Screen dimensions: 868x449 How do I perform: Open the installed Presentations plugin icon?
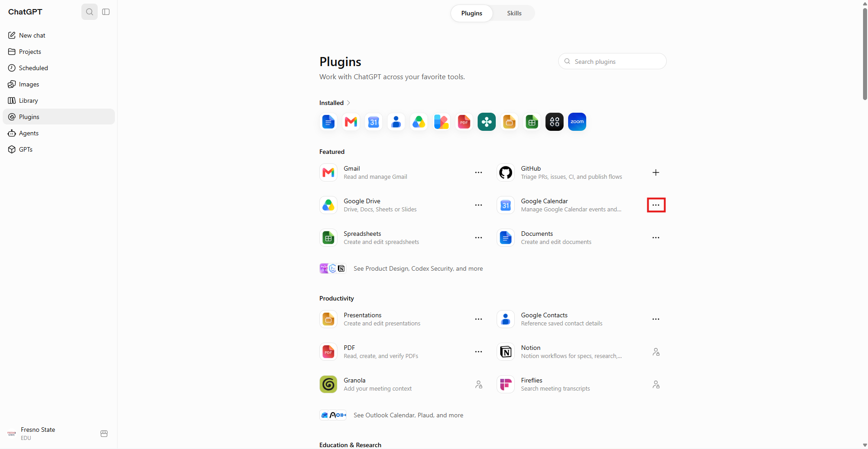pyautogui.click(x=509, y=122)
